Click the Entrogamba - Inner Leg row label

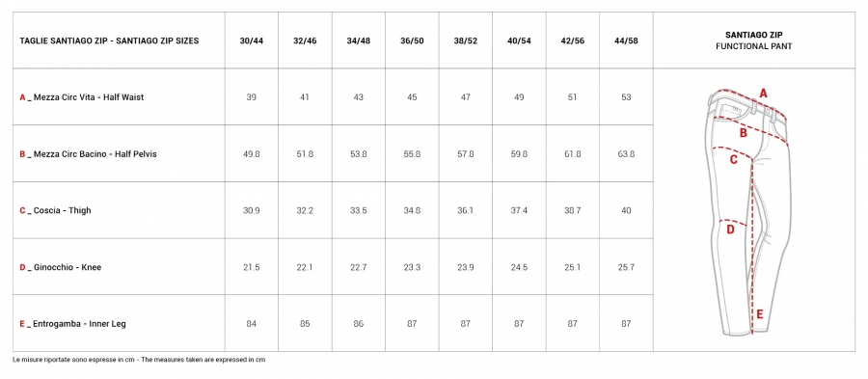click(72, 324)
